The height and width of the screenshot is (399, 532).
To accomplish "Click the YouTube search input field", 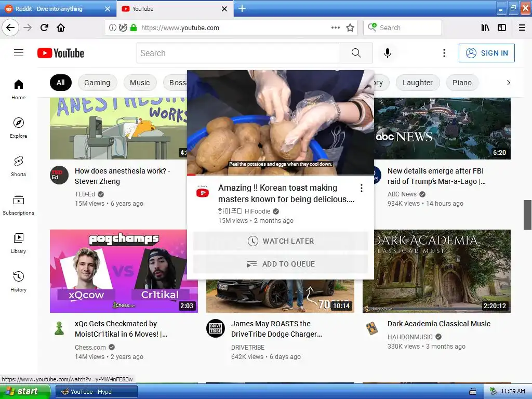I will click(238, 53).
